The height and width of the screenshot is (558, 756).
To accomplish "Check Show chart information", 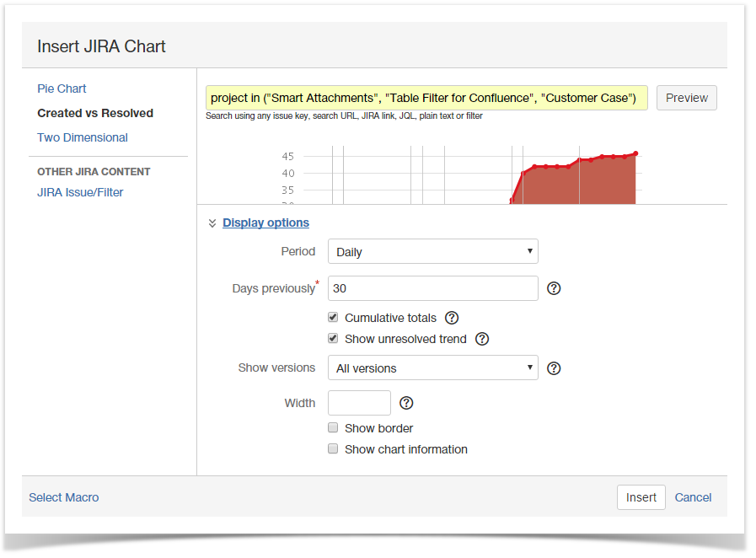I will [333, 448].
